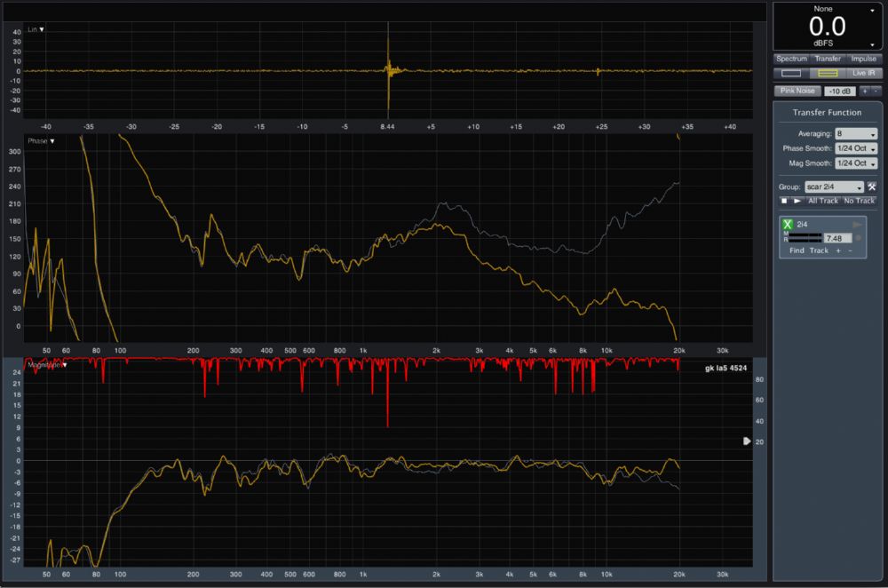
Task: Select the single-pane view layout icon
Action: coord(790,73)
